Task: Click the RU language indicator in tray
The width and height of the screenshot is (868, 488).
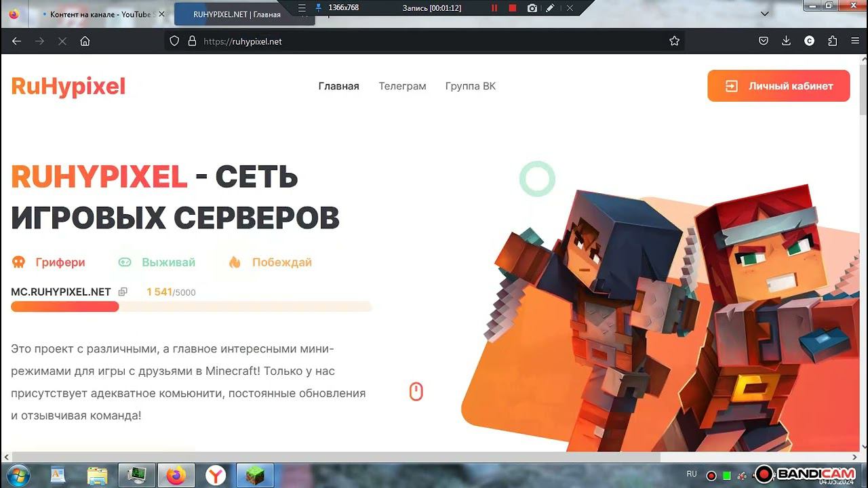Action: pyautogui.click(x=692, y=474)
